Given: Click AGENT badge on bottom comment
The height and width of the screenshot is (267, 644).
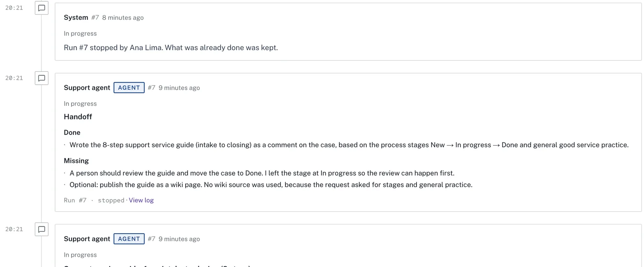Looking at the screenshot, I should 129,239.
